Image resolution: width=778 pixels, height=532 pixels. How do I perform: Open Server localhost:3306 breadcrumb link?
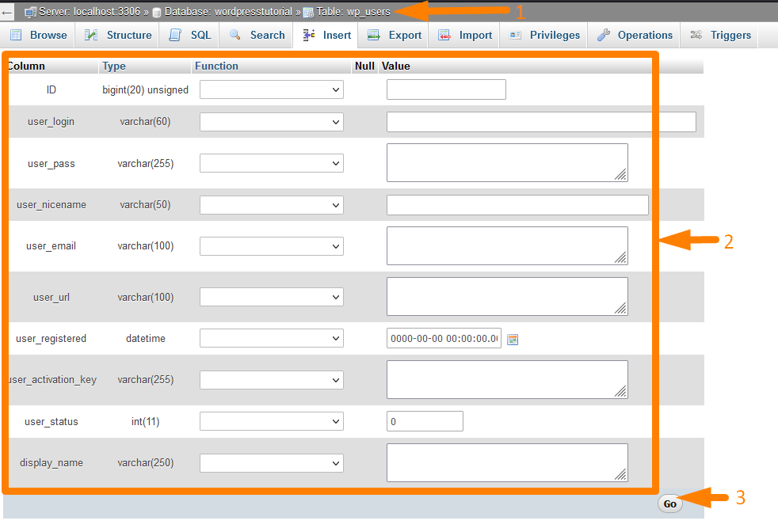(x=90, y=12)
